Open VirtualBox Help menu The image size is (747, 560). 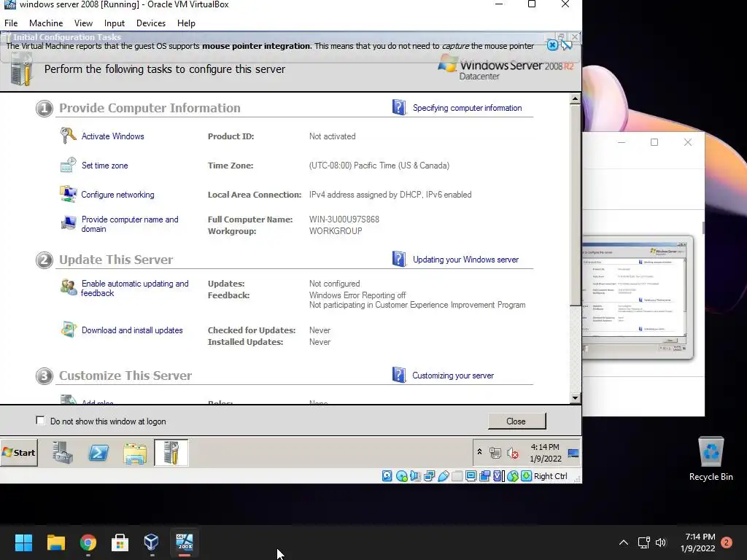(x=186, y=23)
